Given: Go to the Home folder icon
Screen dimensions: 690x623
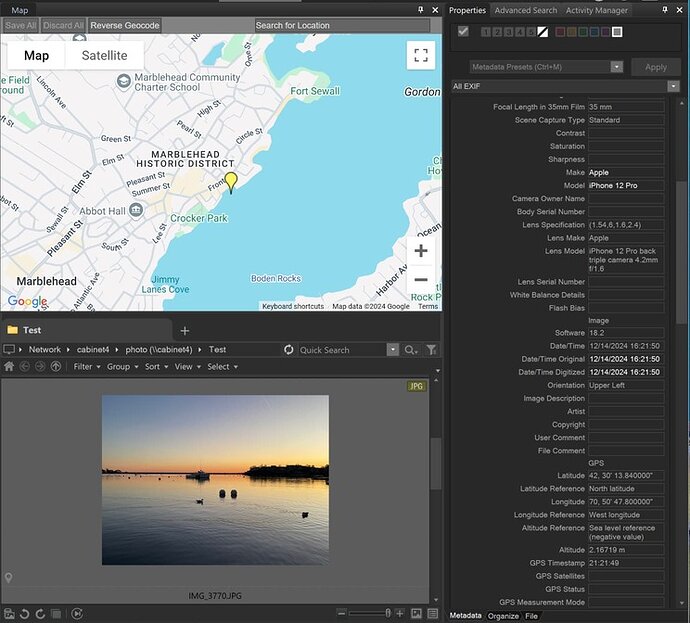Looking at the screenshot, I should tap(9, 367).
